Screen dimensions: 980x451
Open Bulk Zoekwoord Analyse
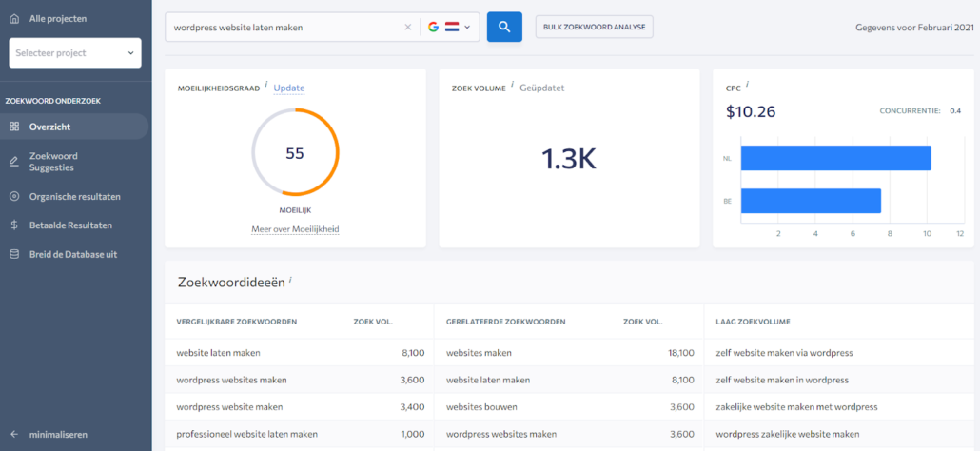coord(595,27)
